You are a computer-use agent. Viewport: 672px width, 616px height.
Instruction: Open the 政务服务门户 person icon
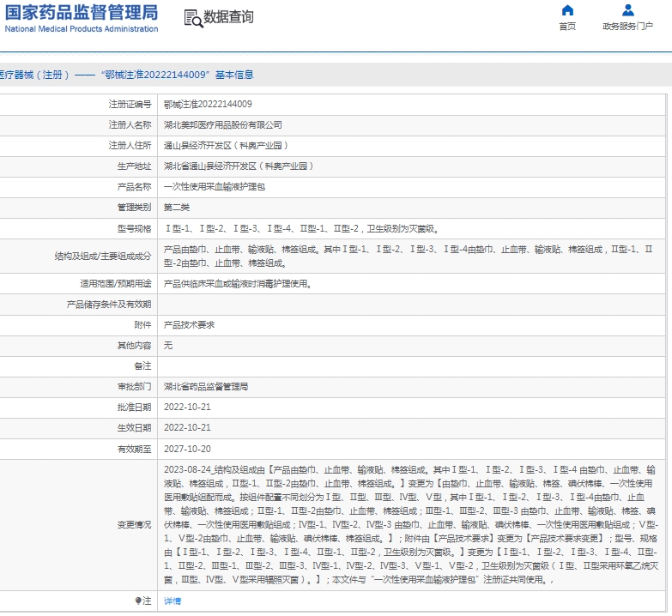pos(628,9)
